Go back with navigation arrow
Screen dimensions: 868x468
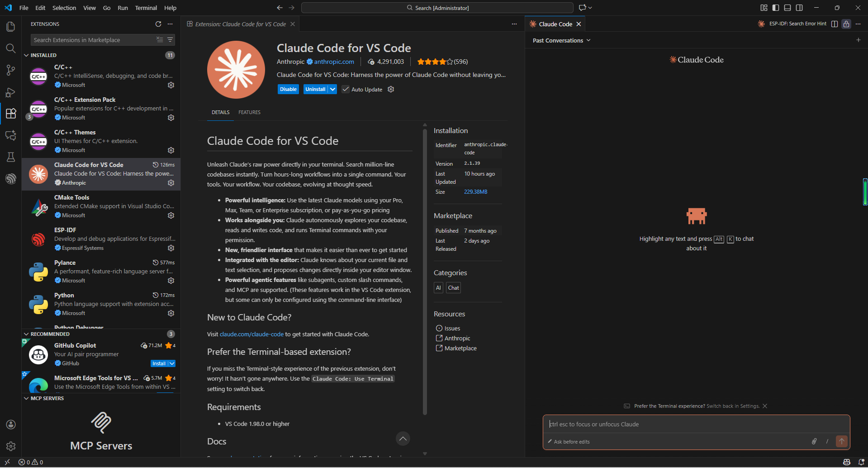pos(280,8)
